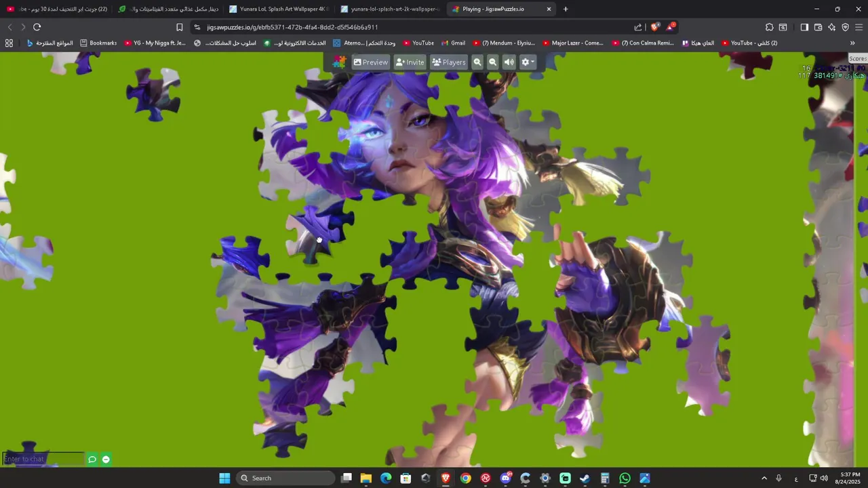868x488 pixels.
Task: Expand the hidden bookmarks chevron
Action: [852, 43]
